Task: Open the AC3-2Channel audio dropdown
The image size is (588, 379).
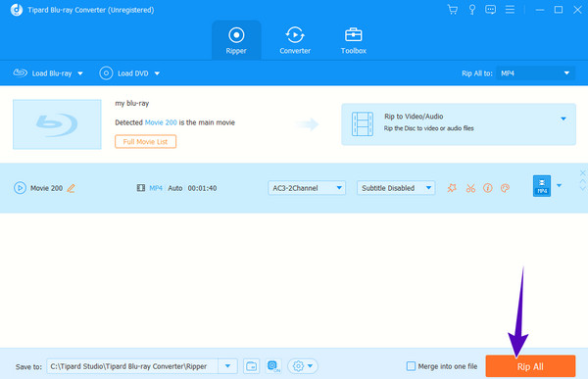Action: pyautogui.click(x=307, y=188)
